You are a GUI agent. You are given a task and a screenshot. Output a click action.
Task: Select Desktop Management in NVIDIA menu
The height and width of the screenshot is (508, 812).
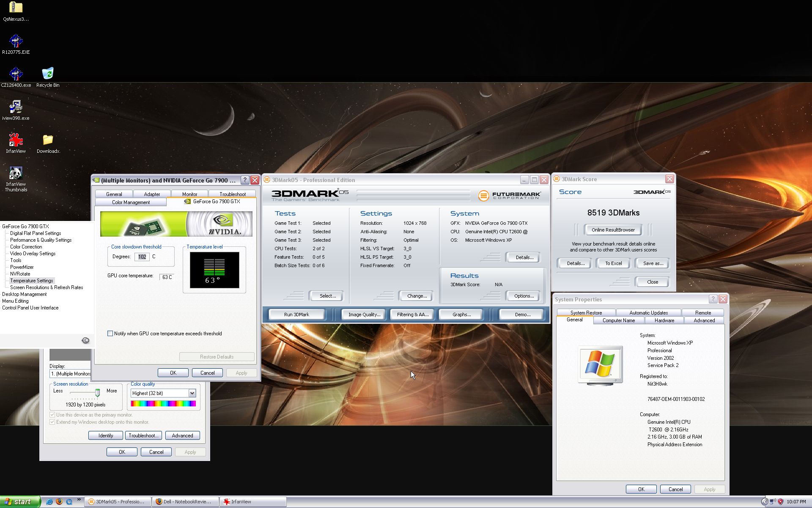tap(24, 294)
